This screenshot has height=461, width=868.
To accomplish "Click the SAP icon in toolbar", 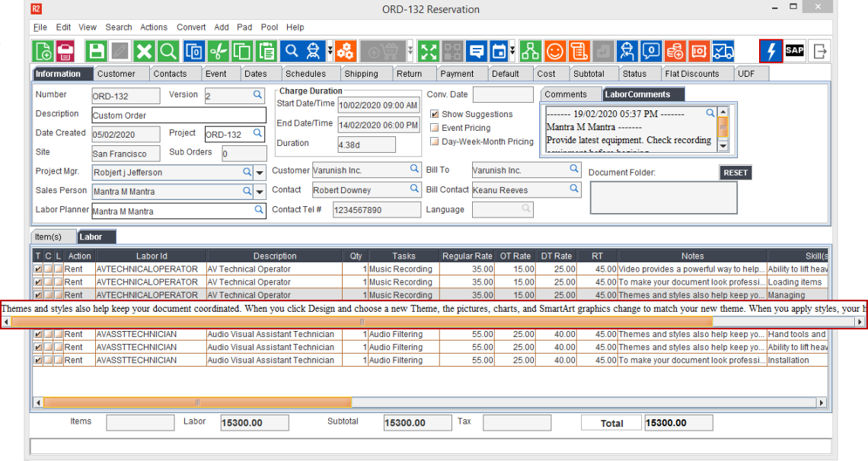I will [x=794, y=51].
